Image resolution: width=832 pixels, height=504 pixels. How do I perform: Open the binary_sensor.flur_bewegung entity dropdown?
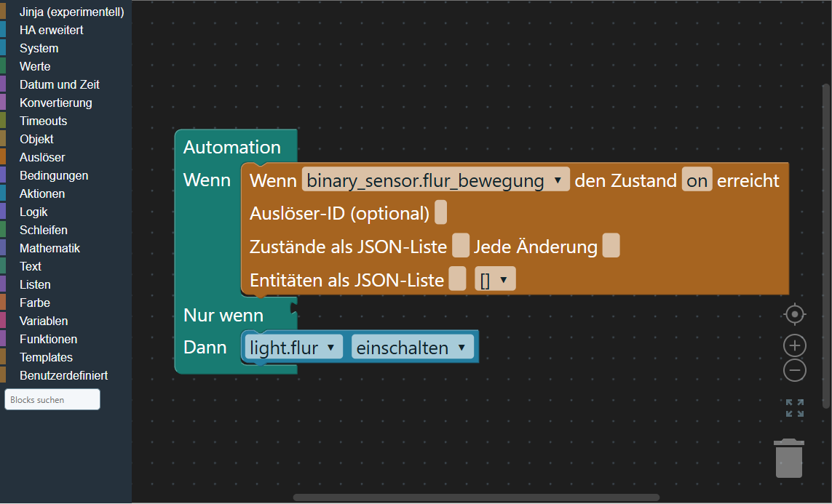tap(435, 180)
